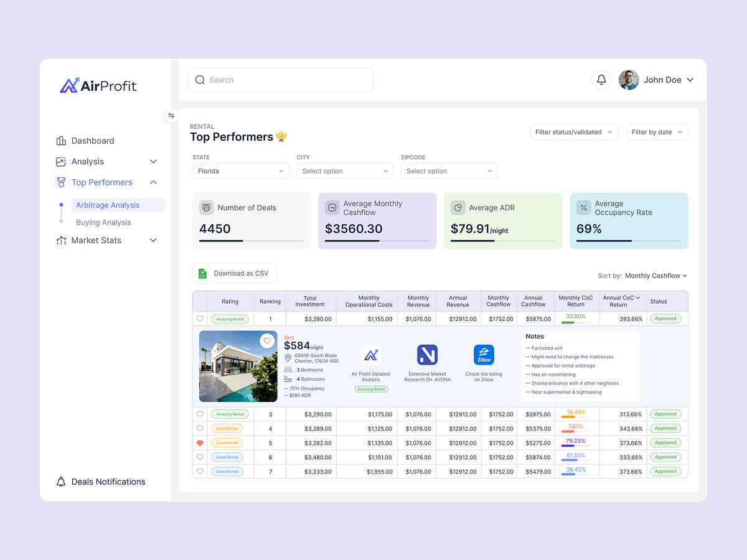Viewport: 747px width, 560px height.
Task: Open Sort by Monthly Cashflow dropdown
Action: coord(656,276)
